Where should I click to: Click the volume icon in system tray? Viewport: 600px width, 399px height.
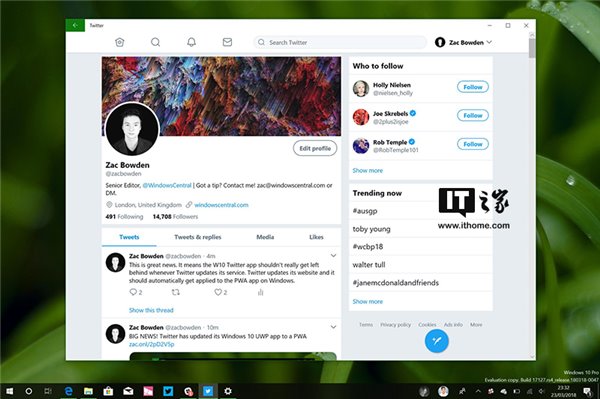(x=541, y=391)
